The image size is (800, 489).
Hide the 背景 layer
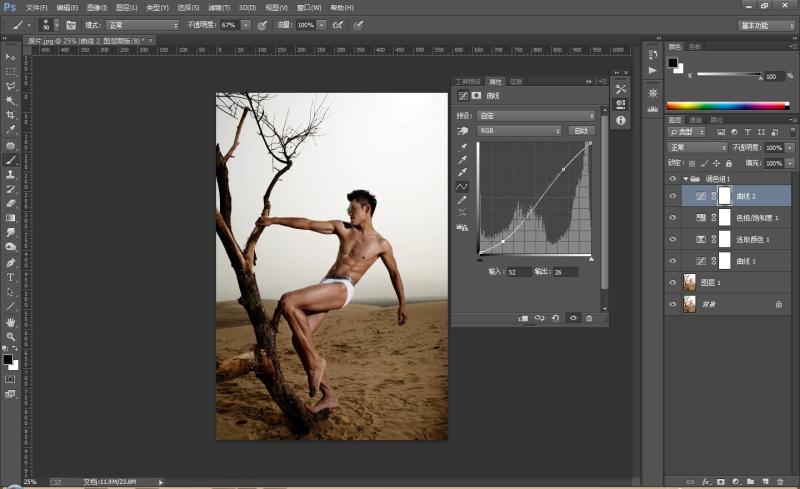672,304
